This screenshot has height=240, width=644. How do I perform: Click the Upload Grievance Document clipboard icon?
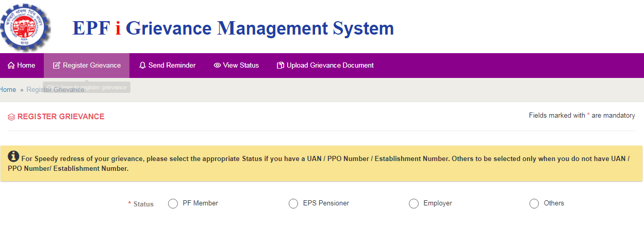pyautogui.click(x=280, y=66)
